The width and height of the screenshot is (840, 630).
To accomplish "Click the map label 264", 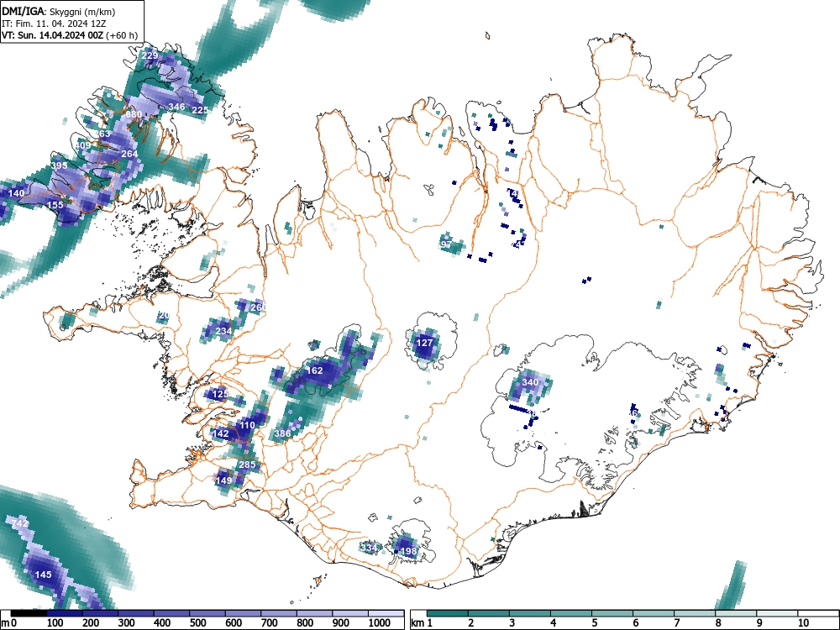I will point(129,154).
